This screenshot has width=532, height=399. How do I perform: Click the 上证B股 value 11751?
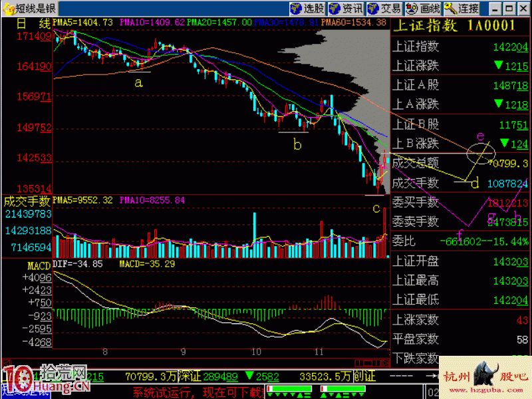click(513, 125)
